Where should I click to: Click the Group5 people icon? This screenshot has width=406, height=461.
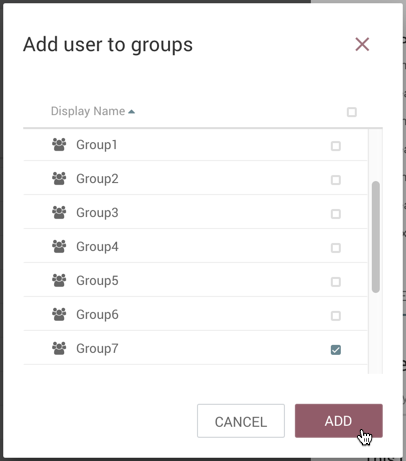(x=59, y=281)
